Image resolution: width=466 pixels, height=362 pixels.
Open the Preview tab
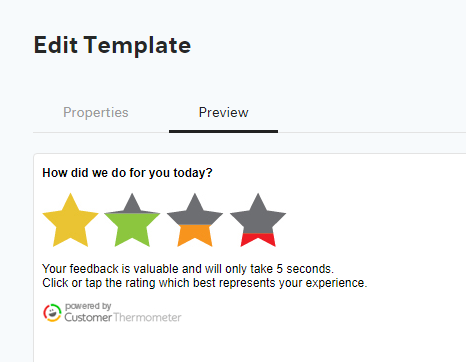click(x=223, y=113)
